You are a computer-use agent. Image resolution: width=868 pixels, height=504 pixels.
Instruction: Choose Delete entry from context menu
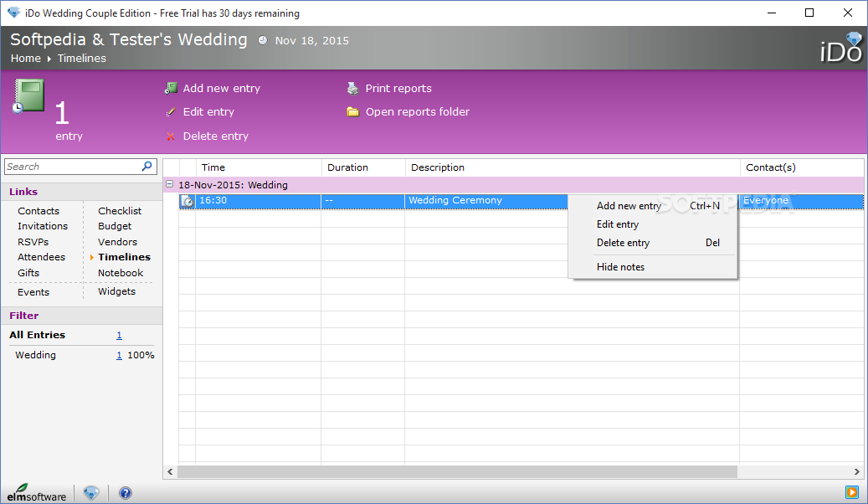[653, 243]
